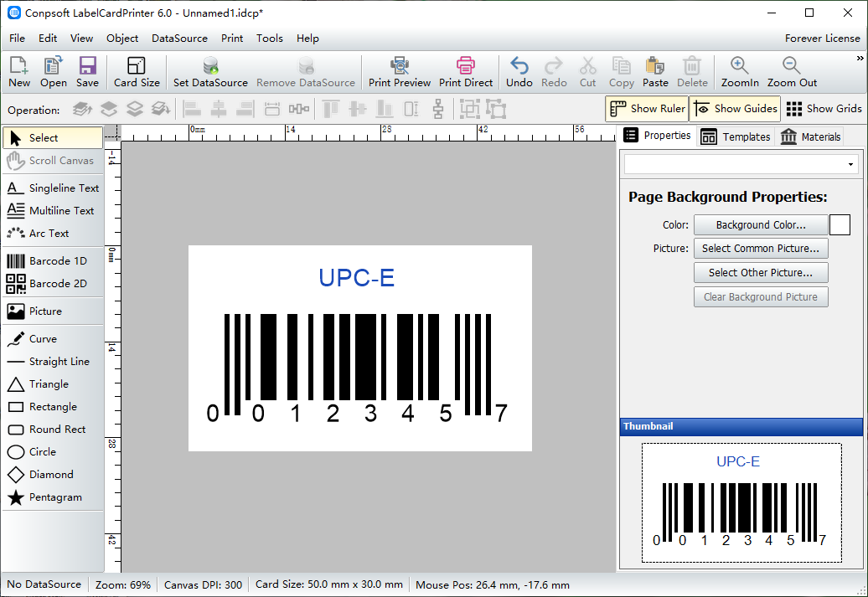Click the Zoom: 69% status entry
Viewport: 868px width, 597px height.
[123, 584]
